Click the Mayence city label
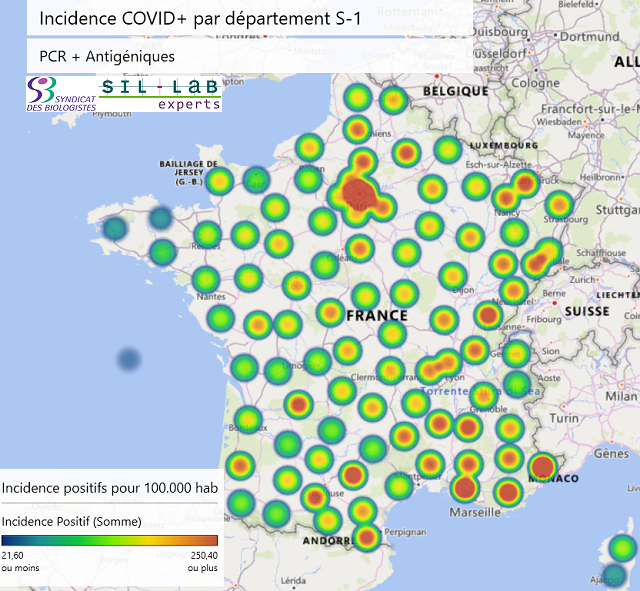 coord(586,135)
